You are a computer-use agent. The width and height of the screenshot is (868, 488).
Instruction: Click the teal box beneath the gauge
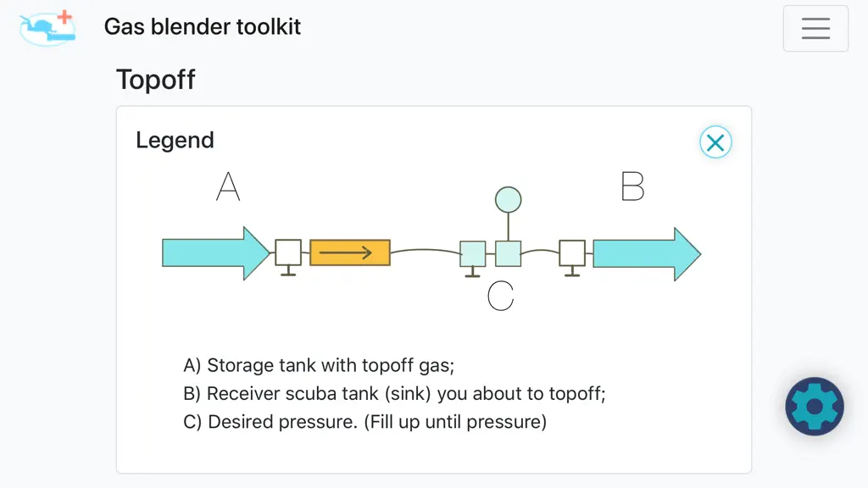tap(509, 254)
